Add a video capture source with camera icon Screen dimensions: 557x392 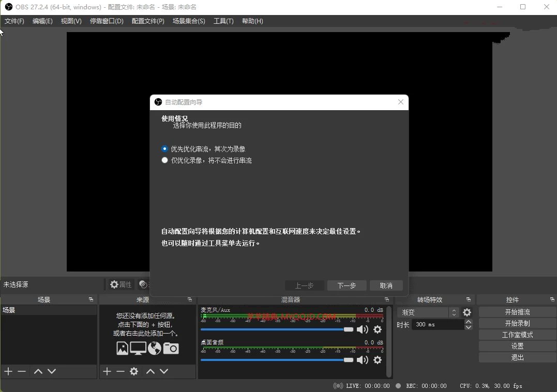point(171,348)
